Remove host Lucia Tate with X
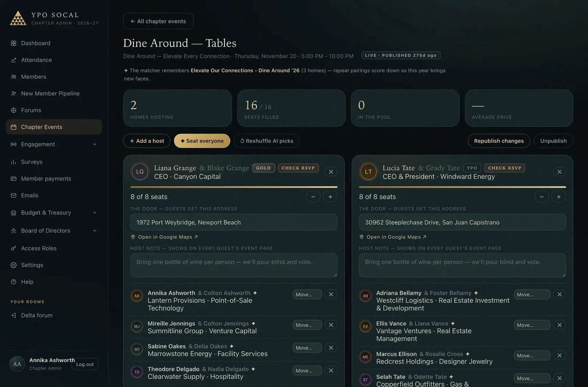This screenshot has height=387, width=588. click(559, 172)
